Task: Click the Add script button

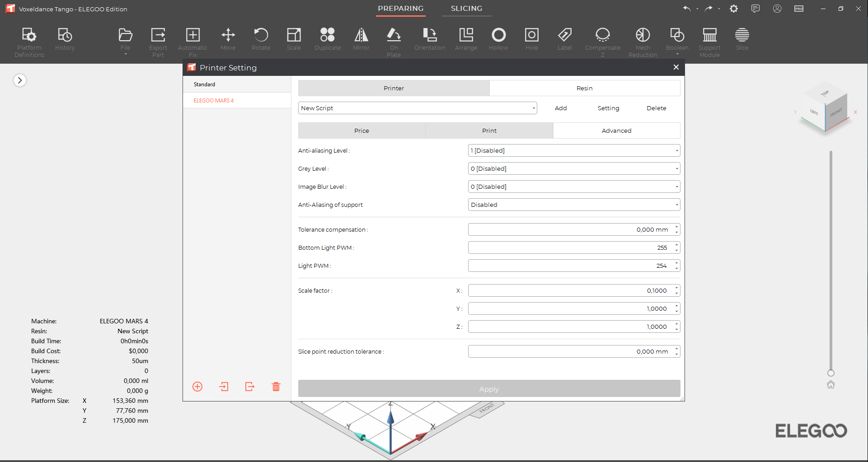Action: pos(561,108)
